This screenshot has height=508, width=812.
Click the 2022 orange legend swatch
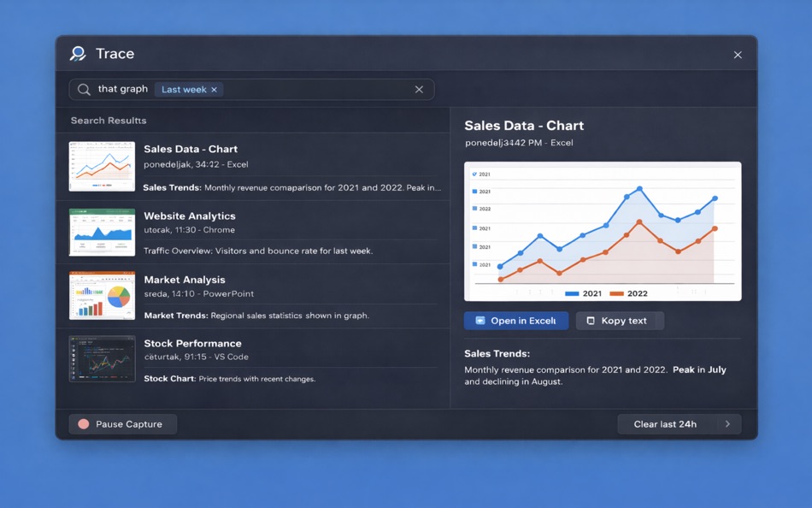(616, 293)
